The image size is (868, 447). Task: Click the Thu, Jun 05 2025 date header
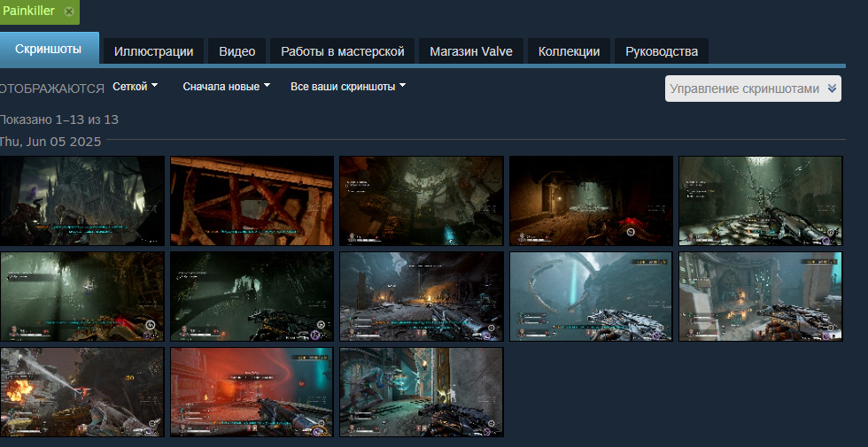(50, 142)
